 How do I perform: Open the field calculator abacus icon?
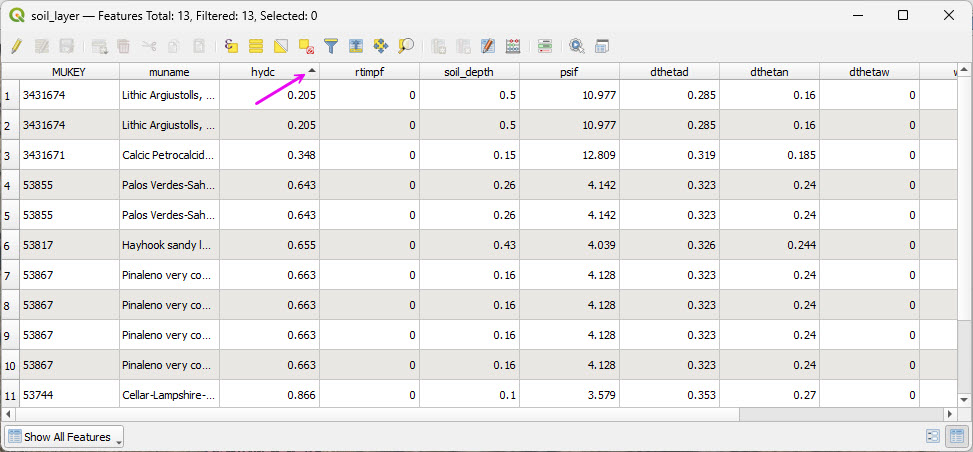513,46
